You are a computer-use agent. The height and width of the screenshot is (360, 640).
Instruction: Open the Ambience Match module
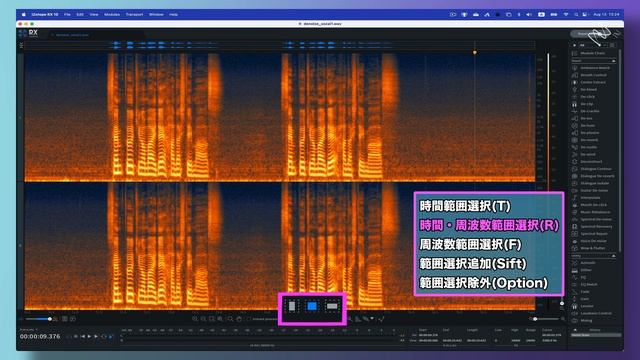[x=595, y=68]
